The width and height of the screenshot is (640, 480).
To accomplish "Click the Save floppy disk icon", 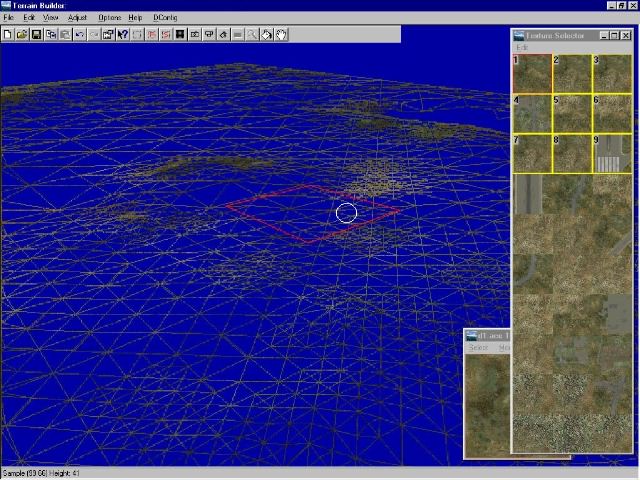I will coord(36,35).
